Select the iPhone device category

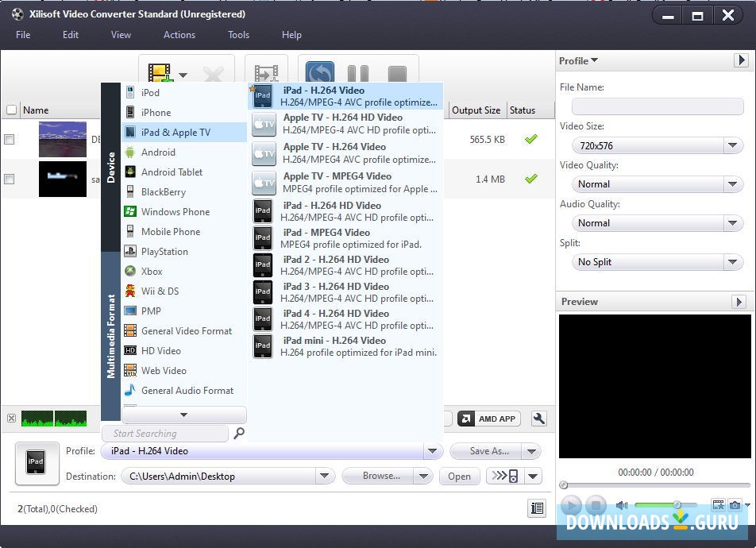[x=183, y=113]
